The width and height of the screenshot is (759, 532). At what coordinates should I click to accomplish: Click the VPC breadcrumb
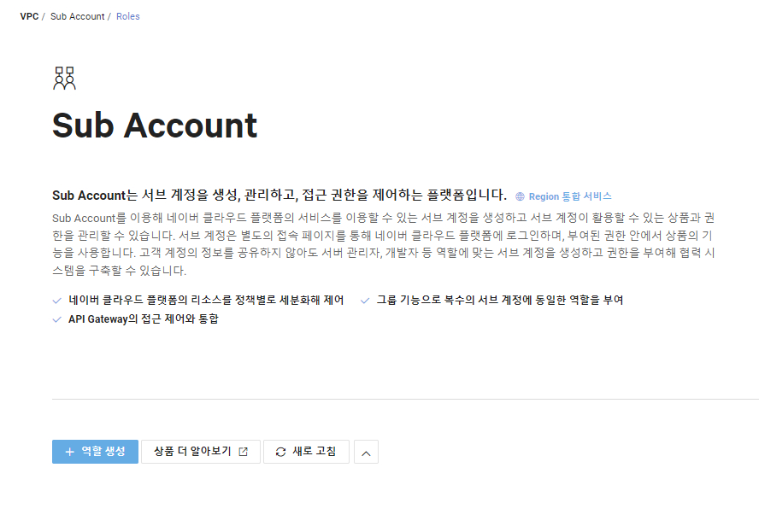[x=29, y=16]
